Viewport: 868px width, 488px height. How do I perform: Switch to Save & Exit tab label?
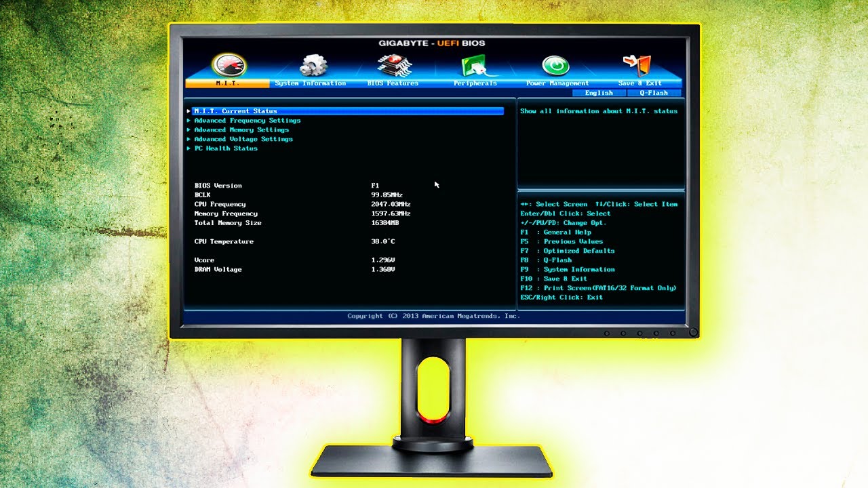(x=639, y=83)
